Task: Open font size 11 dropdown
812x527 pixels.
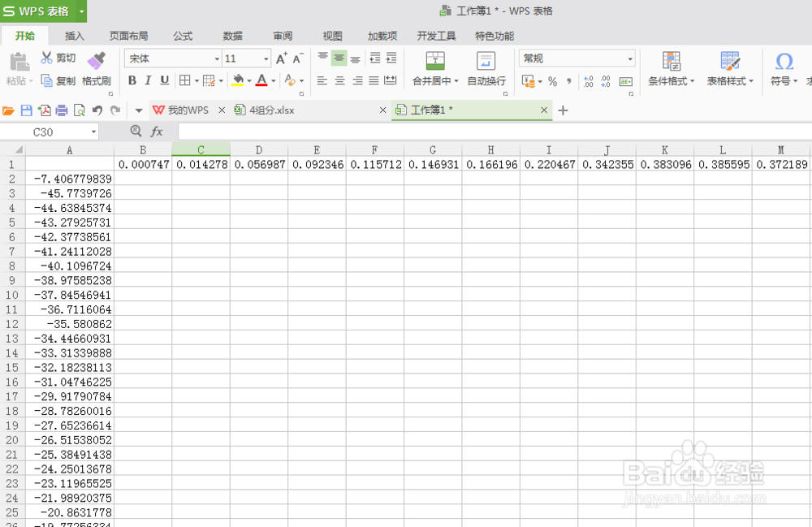Action: pos(266,58)
